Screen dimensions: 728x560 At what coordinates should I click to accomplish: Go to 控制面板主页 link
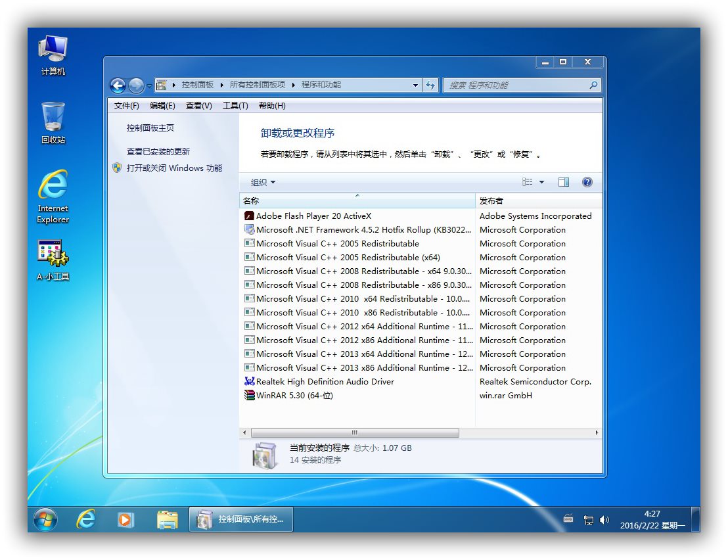coord(150,128)
